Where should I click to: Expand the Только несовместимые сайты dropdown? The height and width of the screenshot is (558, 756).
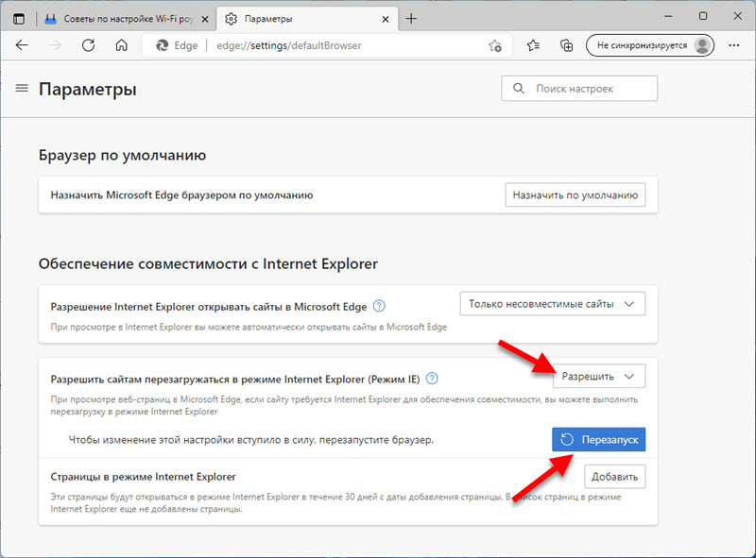[x=552, y=304]
